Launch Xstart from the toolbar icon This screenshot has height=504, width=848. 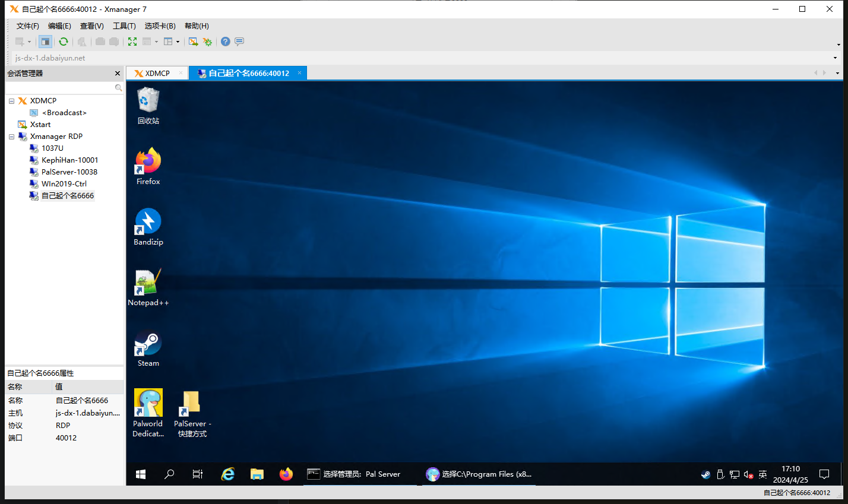tap(193, 42)
